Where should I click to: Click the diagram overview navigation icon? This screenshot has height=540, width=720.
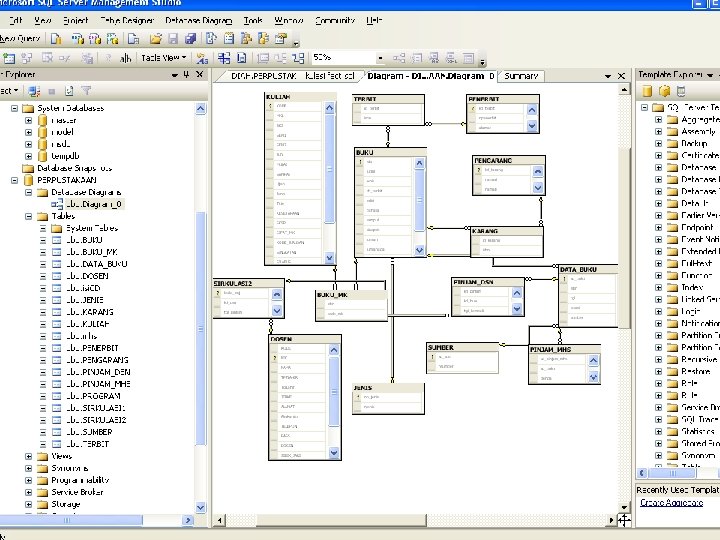(x=623, y=519)
